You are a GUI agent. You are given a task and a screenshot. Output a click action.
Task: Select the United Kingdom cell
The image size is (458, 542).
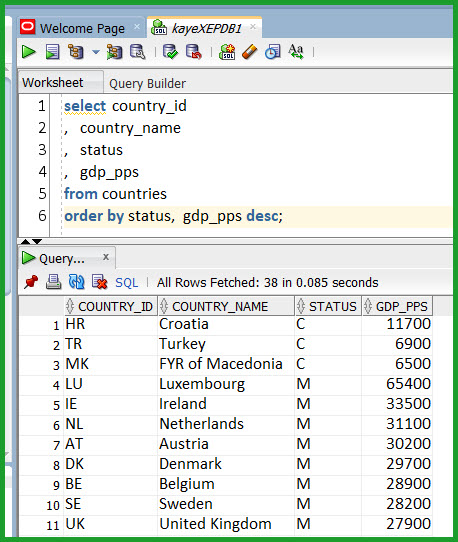pyautogui.click(x=226, y=524)
